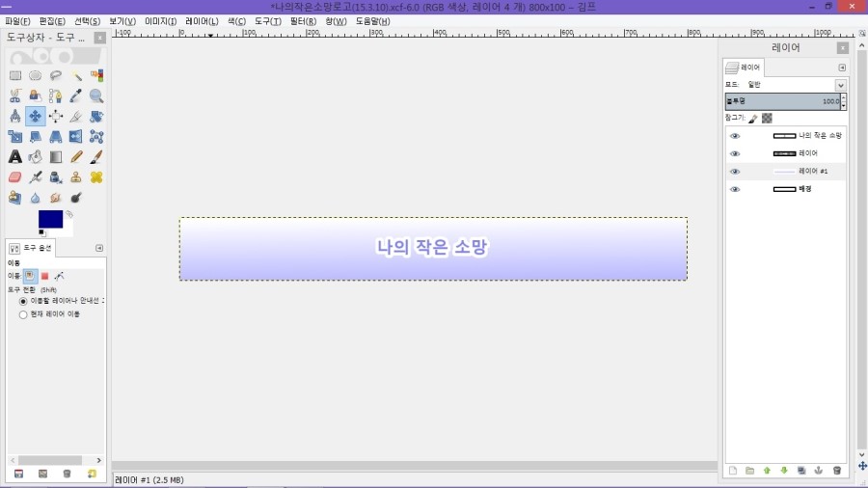Select the Zoom magnifier tool

96,95
